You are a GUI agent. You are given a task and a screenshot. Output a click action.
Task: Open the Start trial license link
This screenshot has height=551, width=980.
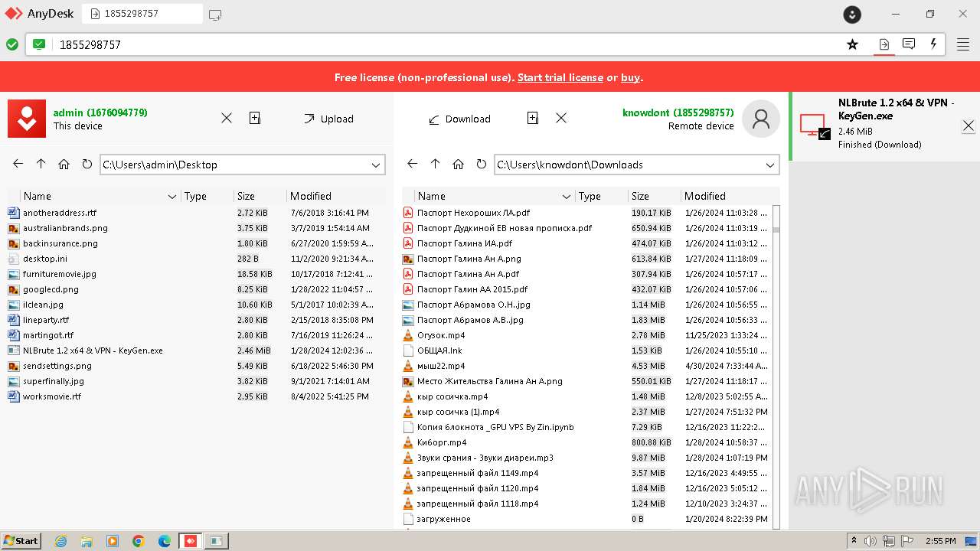pyautogui.click(x=560, y=77)
